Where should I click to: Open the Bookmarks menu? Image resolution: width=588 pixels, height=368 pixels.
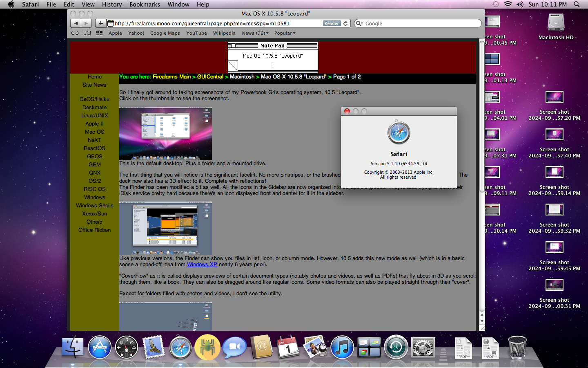click(x=145, y=4)
